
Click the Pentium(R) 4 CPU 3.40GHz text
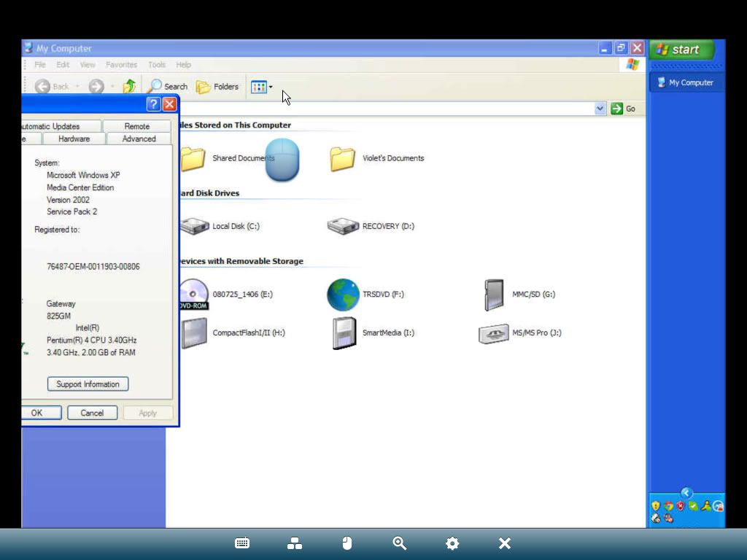tap(91, 340)
